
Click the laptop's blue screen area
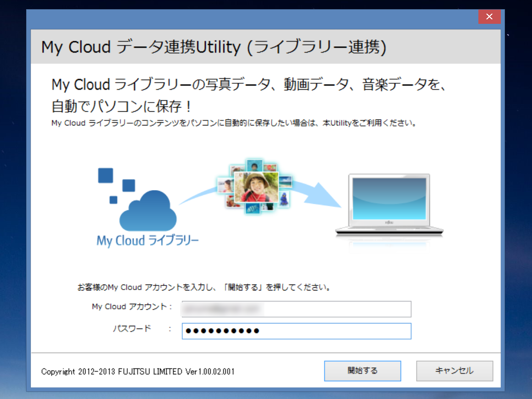389,199
